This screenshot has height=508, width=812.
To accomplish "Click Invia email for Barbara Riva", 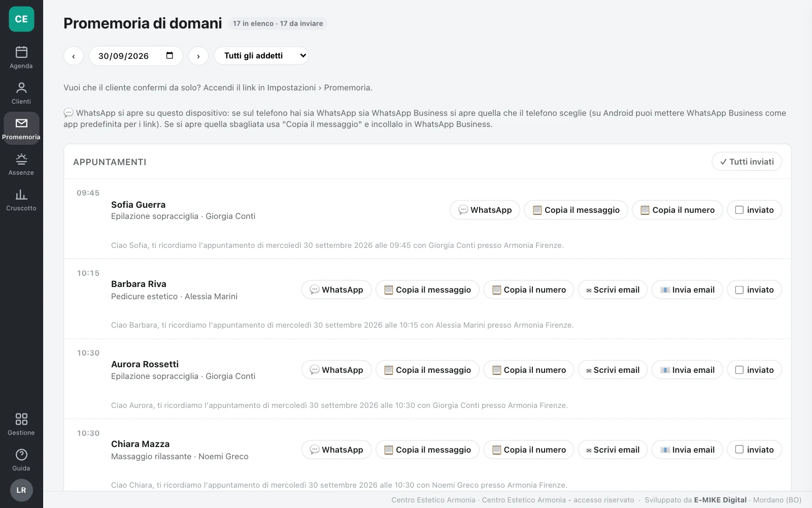I will point(687,290).
